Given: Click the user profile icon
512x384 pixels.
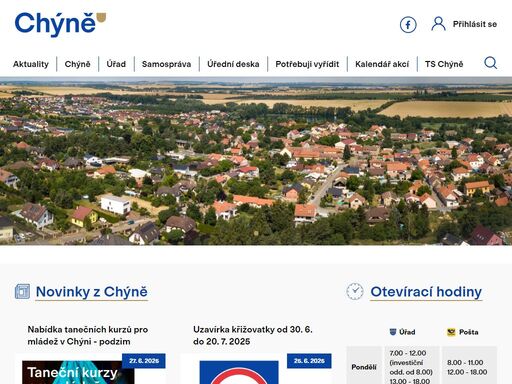Looking at the screenshot, I should [438, 24].
